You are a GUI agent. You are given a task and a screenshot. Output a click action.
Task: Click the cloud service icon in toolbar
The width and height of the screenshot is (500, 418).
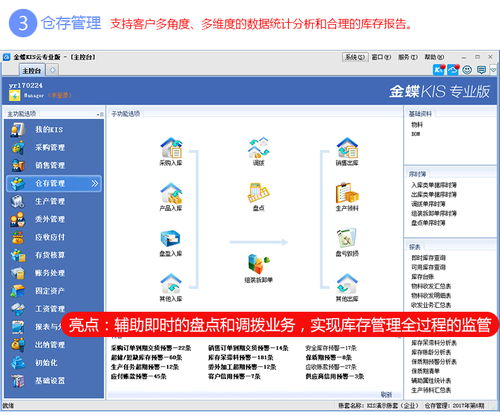pos(453,69)
